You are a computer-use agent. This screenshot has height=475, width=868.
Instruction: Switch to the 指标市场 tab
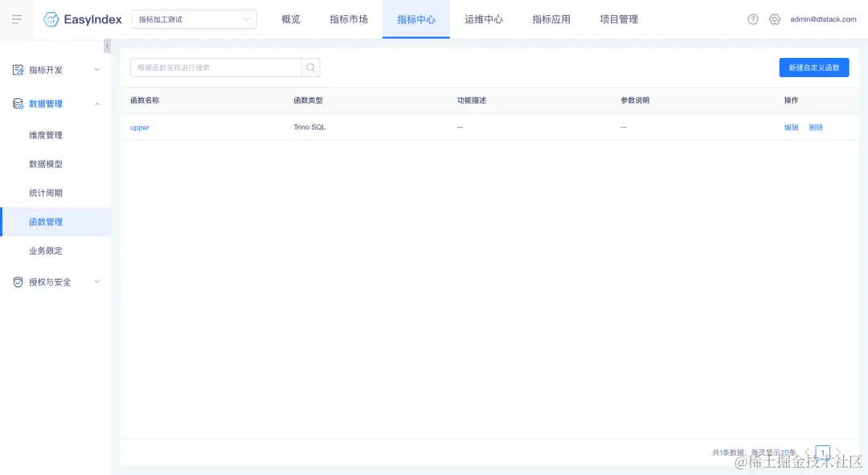348,19
